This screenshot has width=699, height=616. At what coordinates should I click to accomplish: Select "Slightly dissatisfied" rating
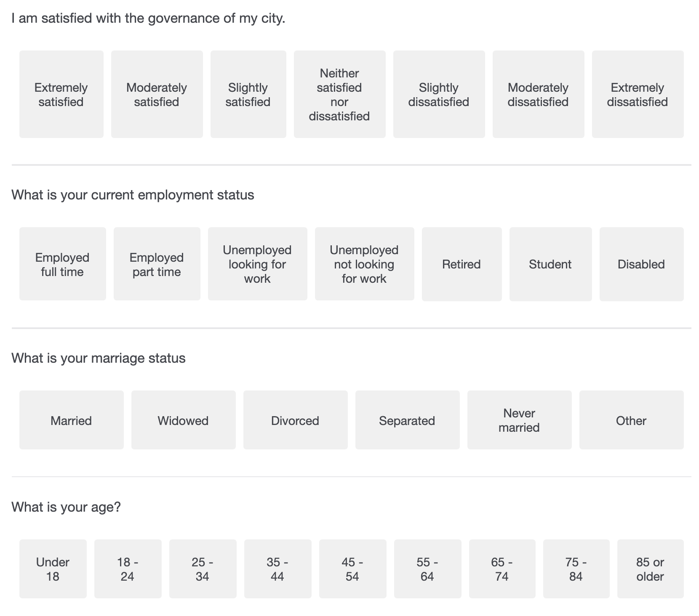(x=439, y=94)
